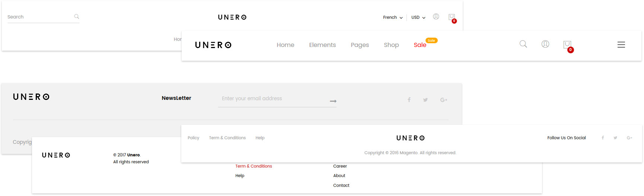Click the search magnifier icon in top search bar

[x=77, y=16]
